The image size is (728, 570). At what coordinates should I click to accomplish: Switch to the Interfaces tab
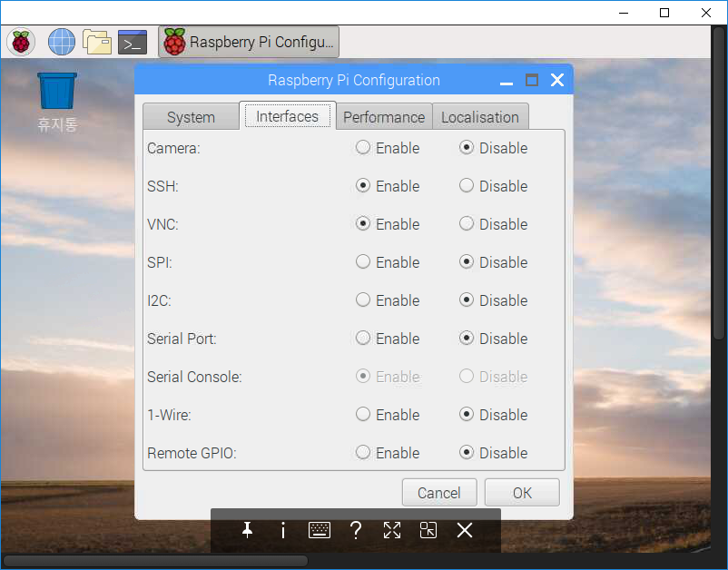[288, 116]
